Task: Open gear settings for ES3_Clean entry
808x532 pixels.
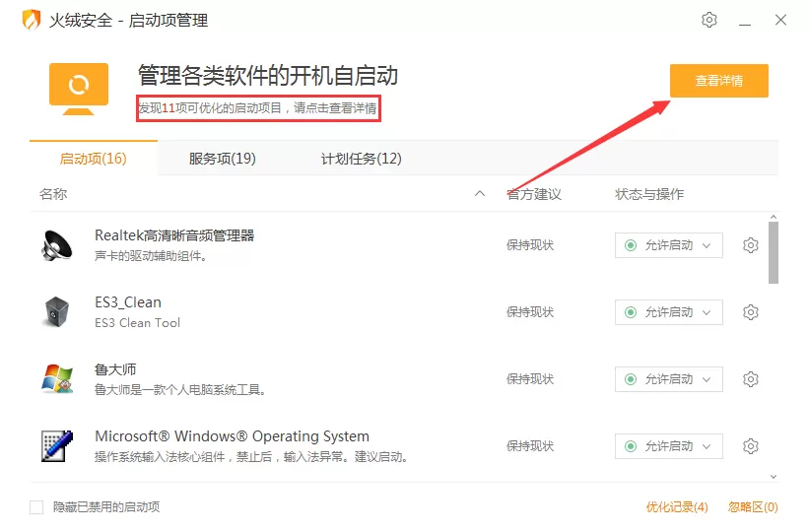Action: 750,312
